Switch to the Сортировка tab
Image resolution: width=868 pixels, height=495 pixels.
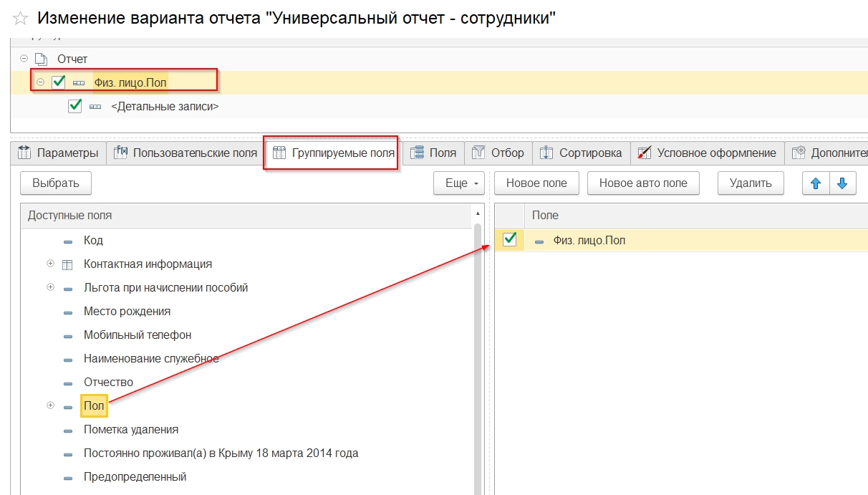[x=581, y=153]
